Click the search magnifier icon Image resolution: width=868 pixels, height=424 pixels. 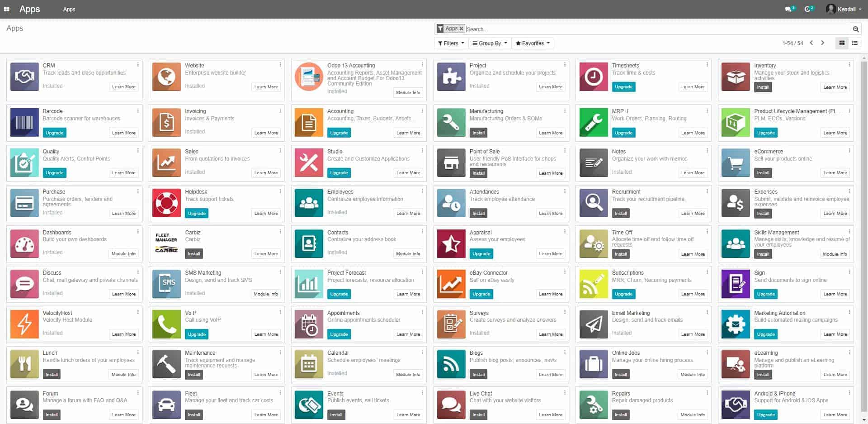(x=855, y=29)
